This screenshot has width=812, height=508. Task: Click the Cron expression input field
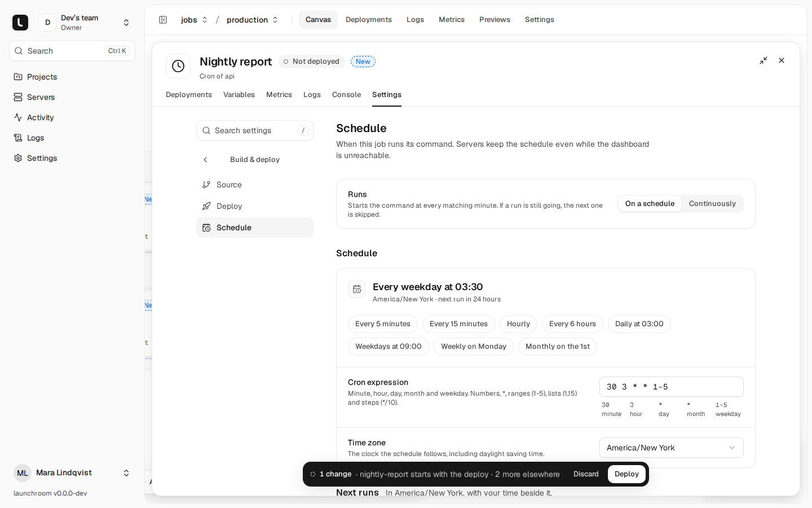pyautogui.click(x=671, y=387)
